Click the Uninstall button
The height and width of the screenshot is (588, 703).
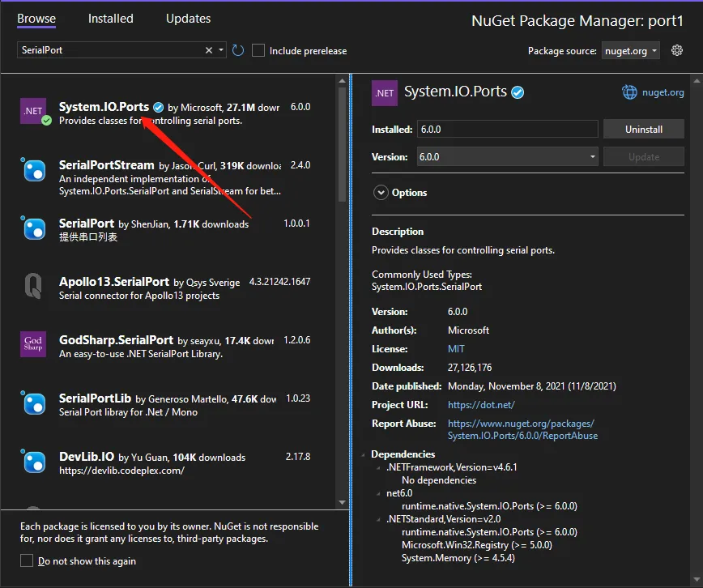pyautogui.click(x=643, y=129)
